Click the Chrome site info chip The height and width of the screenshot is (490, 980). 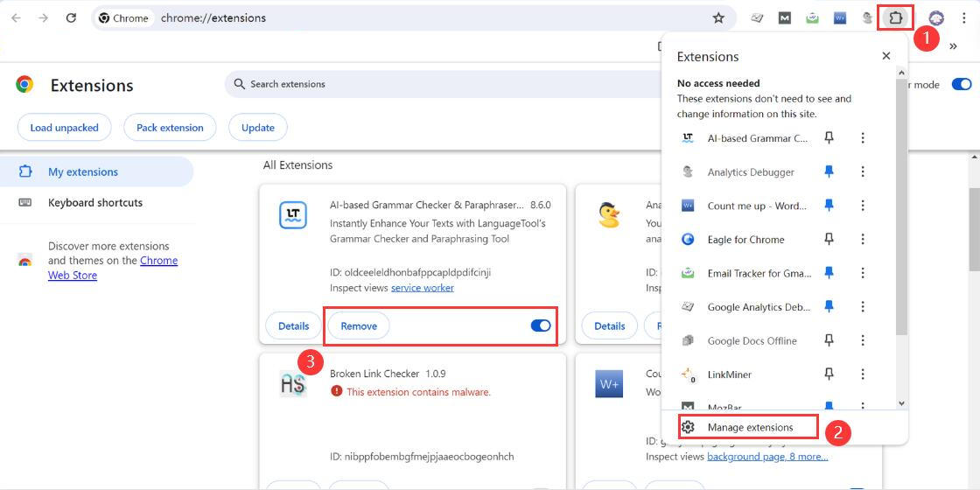pyautogui.click(x=124, y=18)
